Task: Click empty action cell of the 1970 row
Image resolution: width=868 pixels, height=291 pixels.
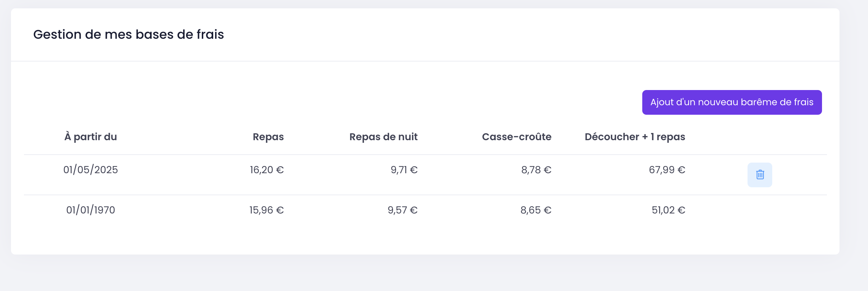Action: 760,210
